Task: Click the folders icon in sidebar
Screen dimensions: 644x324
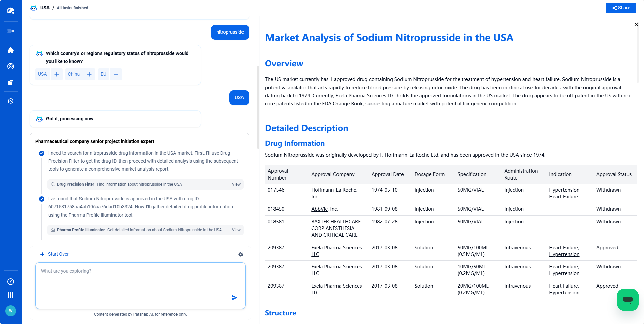Action: click(11, 82)
